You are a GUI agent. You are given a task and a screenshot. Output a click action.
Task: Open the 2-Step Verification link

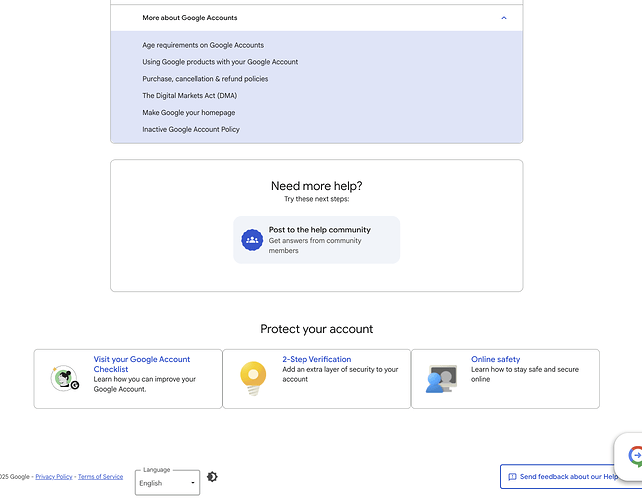(x=316, y=359)
